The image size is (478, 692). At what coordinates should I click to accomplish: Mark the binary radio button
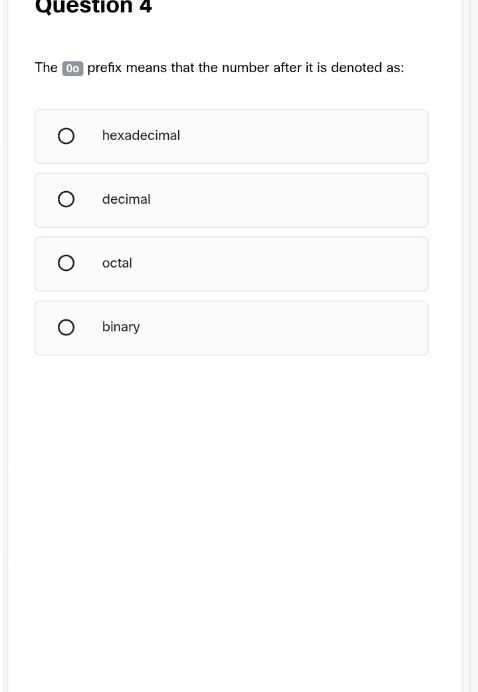click(x=66, y=327)
